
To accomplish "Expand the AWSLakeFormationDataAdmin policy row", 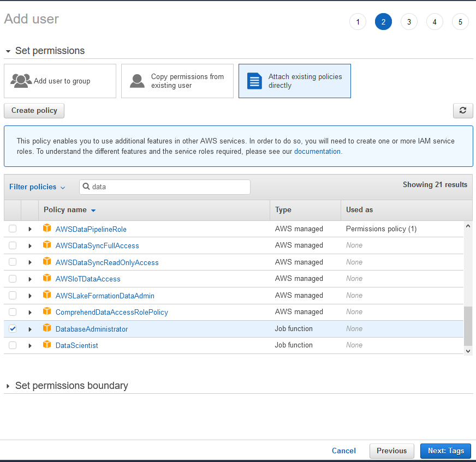I will pyautogui.click(x=30, y=296).
